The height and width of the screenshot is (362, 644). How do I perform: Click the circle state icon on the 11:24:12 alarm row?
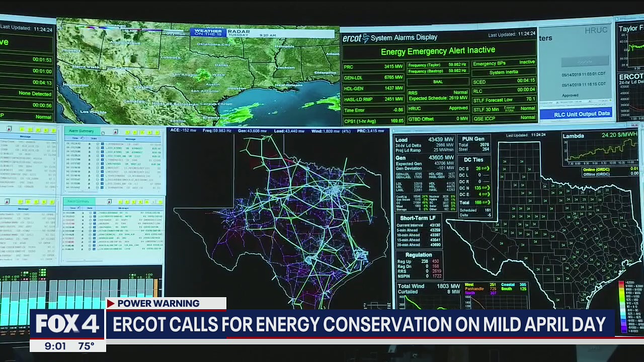[x=98, y=144]
